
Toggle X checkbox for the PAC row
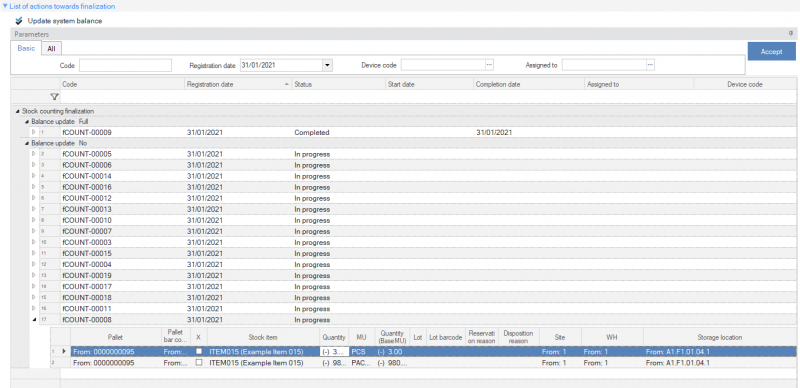(199, 363)
